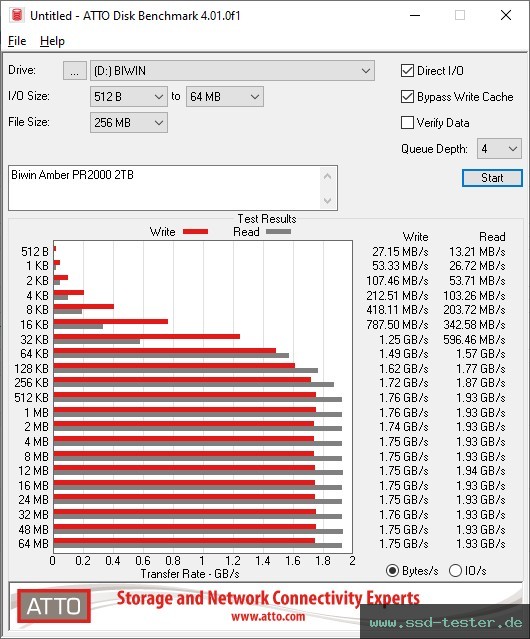Image resolution: width=530 pixels, height=639 pixels.
Task: Click the 1.62 GB/s write value for 128 KB
Action: click(403, 368)
